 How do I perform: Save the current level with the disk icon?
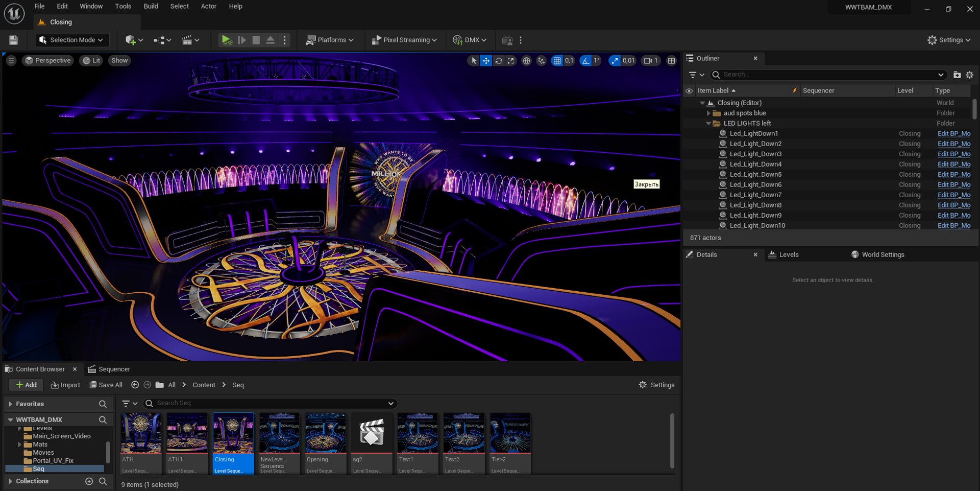(x=14, y=40)
